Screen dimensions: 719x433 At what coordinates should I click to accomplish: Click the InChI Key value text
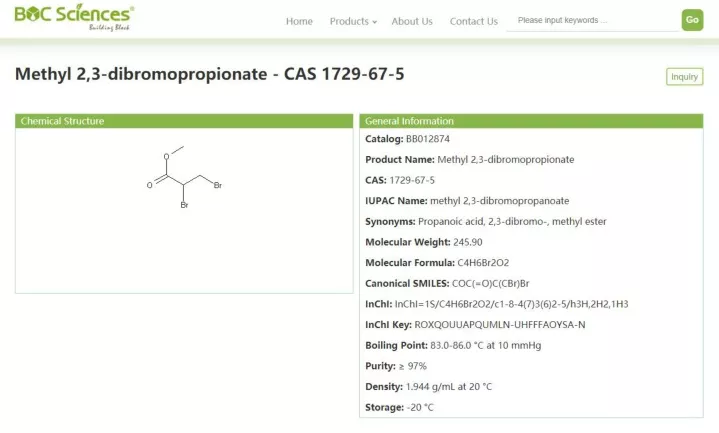(500, 325)
